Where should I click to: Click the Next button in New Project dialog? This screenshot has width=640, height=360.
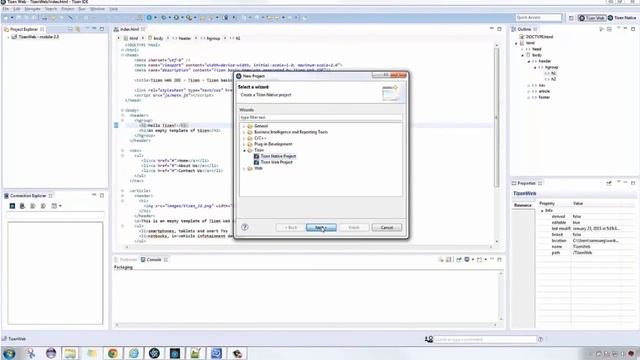coord(321,227)
